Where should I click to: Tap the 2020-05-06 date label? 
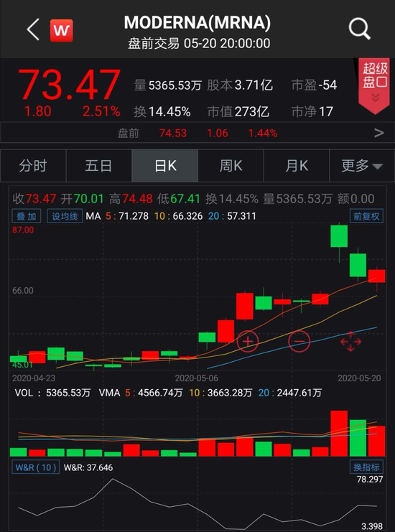197,378
